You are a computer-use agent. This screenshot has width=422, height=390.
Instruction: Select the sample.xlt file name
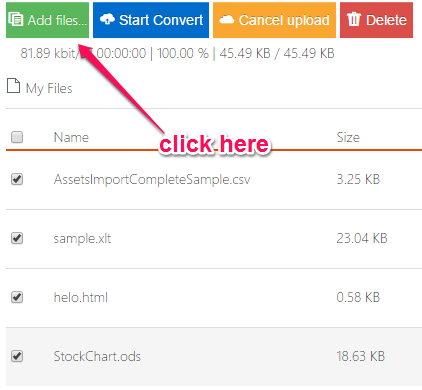pyautogui.click(x=82, y=239)
